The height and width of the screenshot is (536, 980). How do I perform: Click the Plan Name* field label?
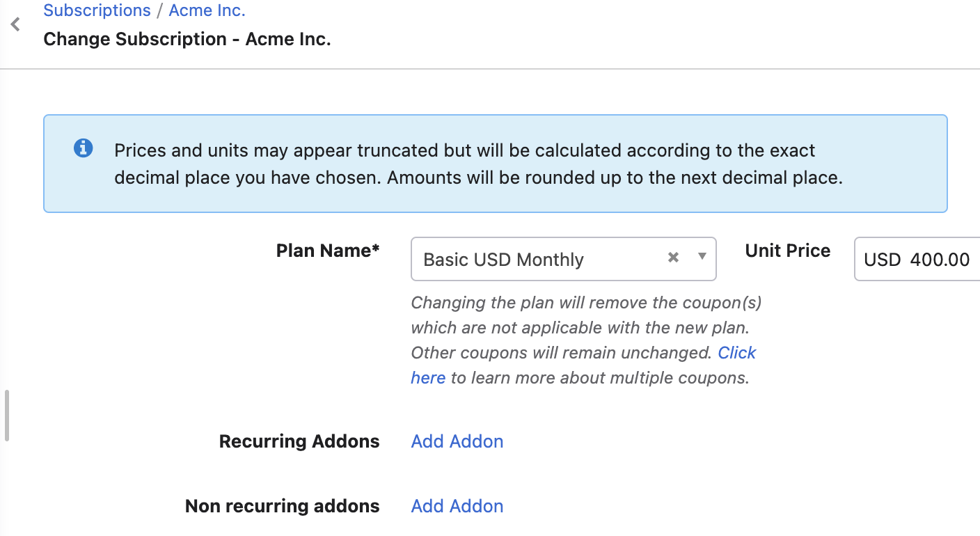[328, 251]
